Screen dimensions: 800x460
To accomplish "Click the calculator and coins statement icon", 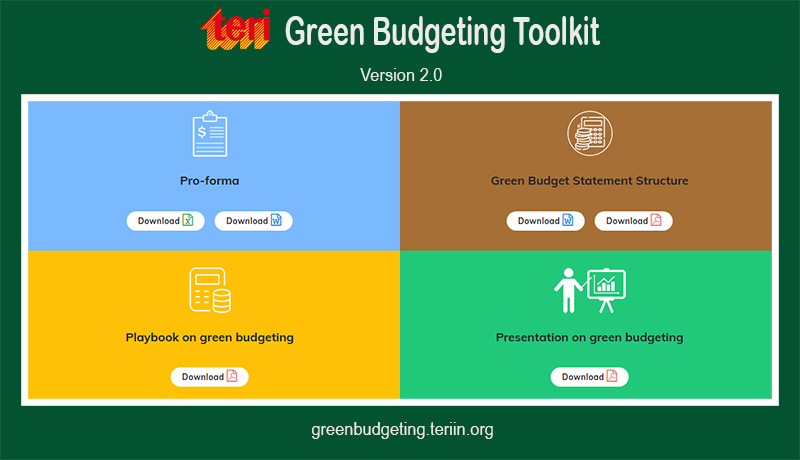I will (x=589, y=134).
